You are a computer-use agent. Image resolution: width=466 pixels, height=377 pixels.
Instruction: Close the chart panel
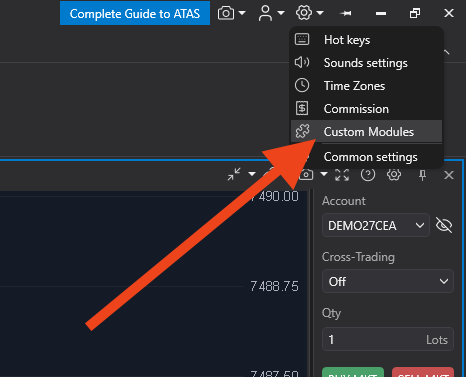[449, 175]
